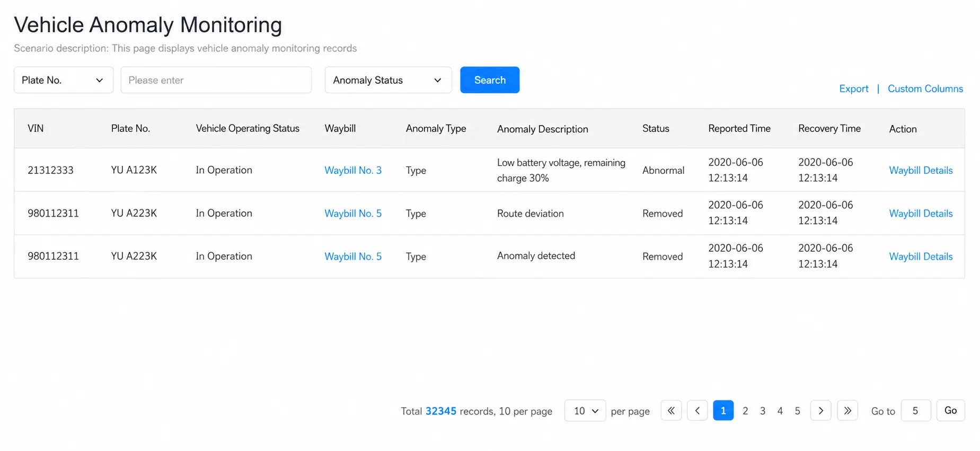This screenshot has height=451, width=980.
Task: Click the Plate No. column header
Action: (130, 129)
